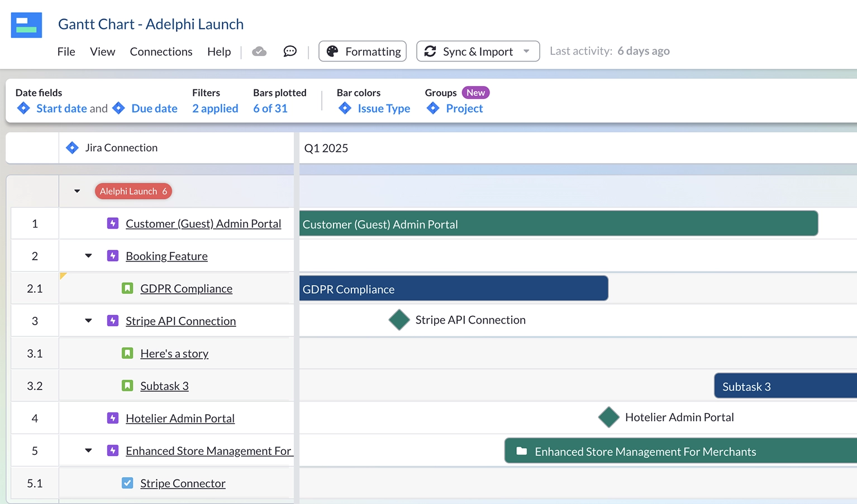Click the cloud save status icon

click(259, 51)
